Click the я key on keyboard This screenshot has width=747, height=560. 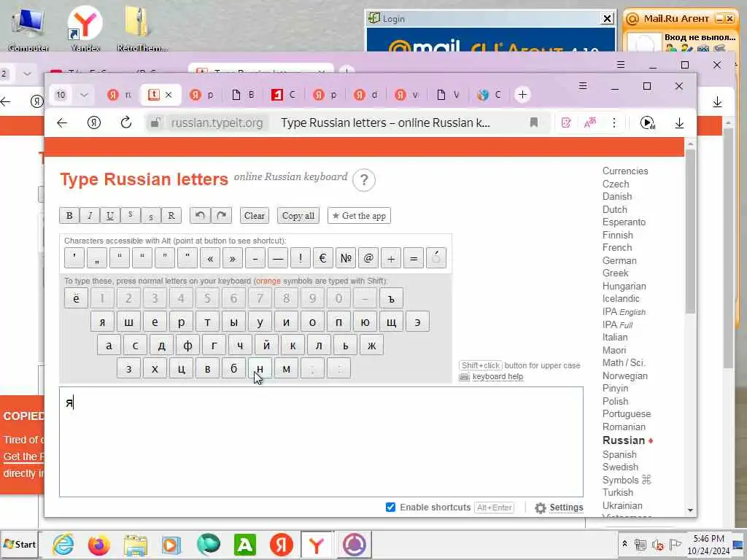(102, 322)
